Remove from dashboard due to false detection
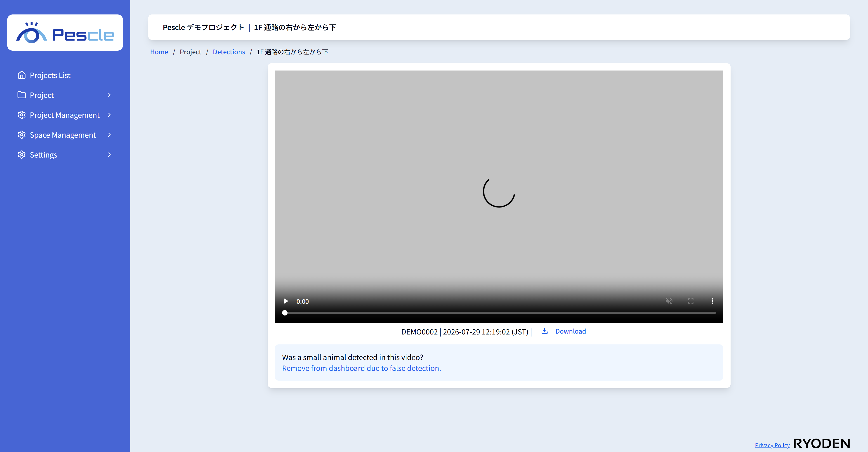Image resolution: width=868 pixels, height=452 pixels. click(361, 368)
